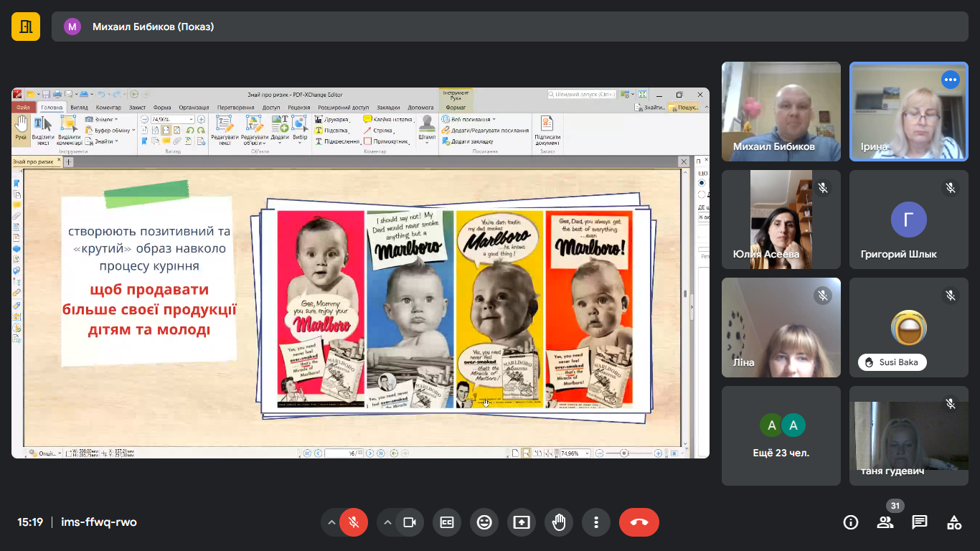
Task: Click the Print icon in quick toolbar
Action: point(57,94)
